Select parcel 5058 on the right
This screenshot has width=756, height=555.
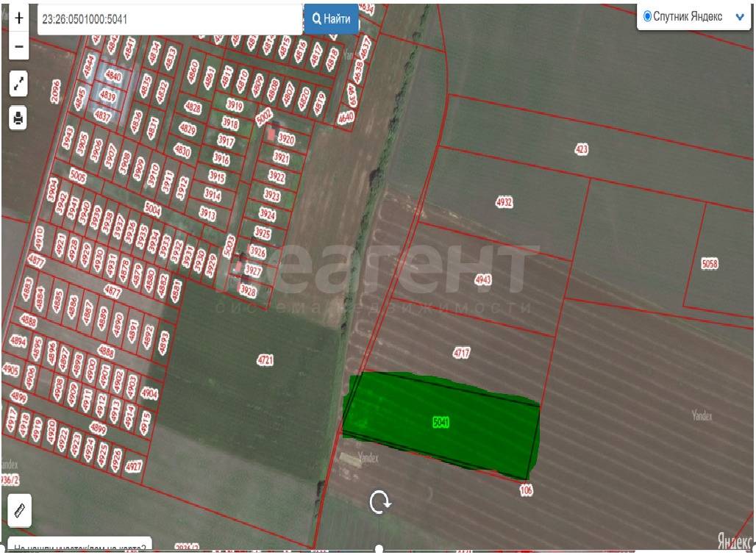tap(710, 263)
